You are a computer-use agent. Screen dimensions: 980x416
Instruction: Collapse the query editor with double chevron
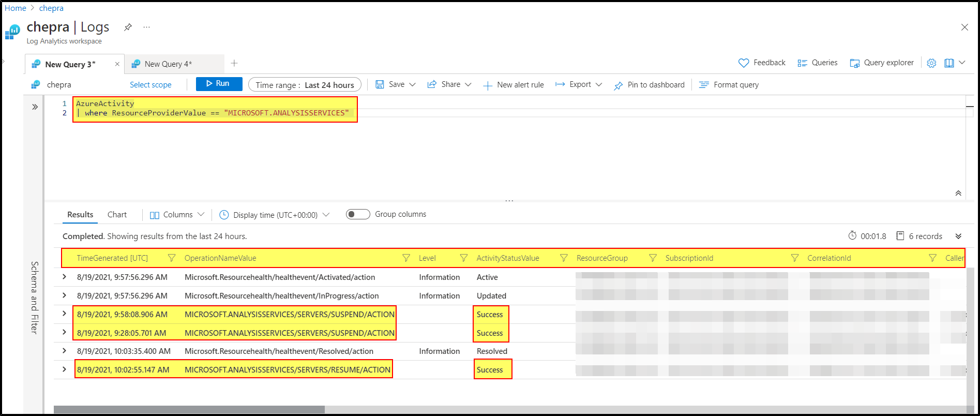click(x=958, y=193)
